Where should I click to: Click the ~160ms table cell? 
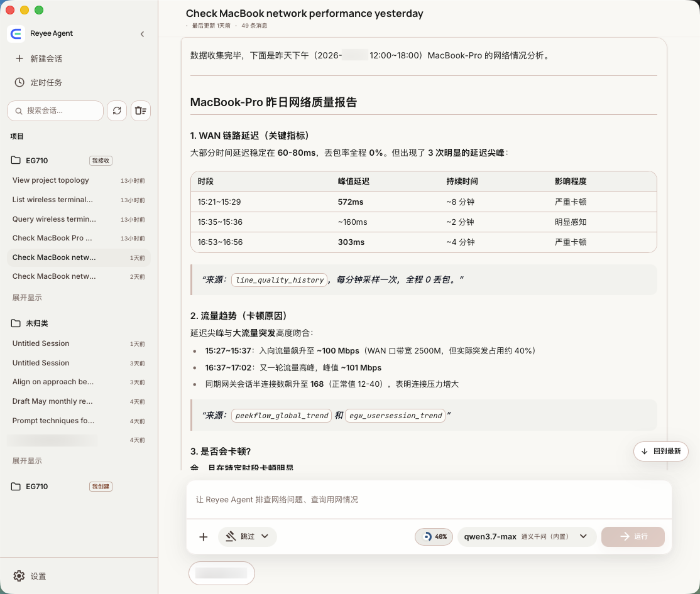coord(353,222)
